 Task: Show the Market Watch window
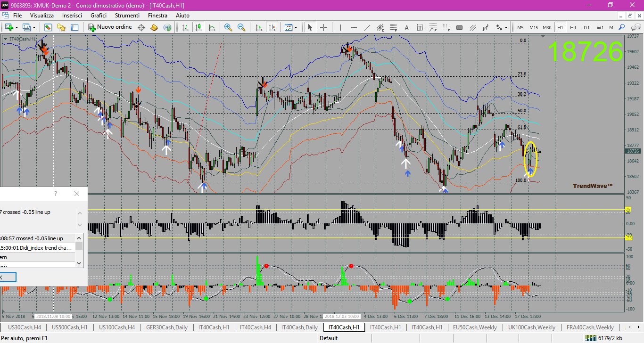coord(48,27)
